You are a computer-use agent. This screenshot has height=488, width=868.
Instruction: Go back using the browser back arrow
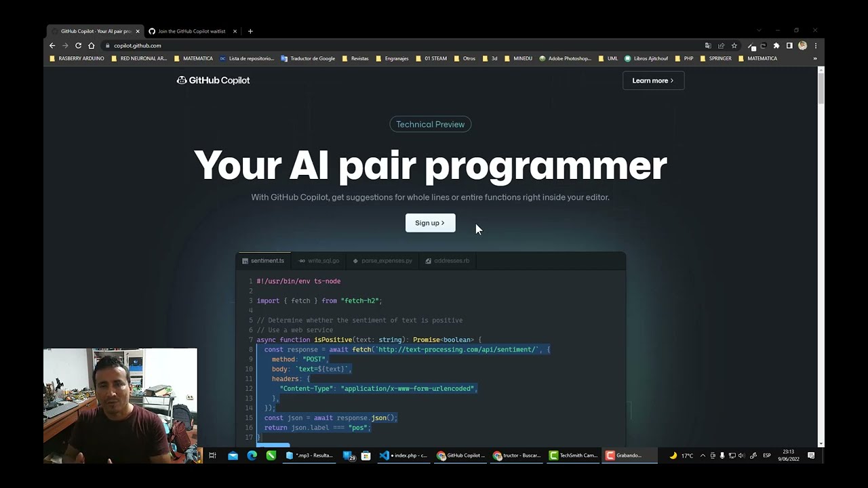(52, 45)
